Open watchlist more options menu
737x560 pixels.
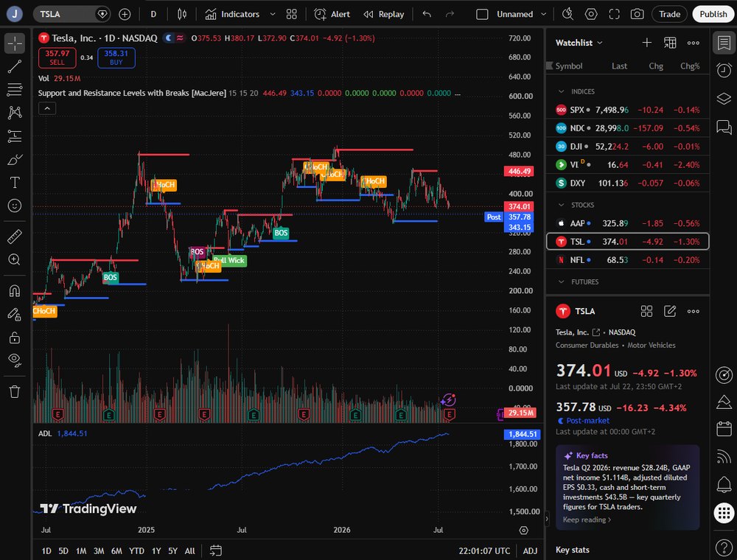(x=694, y=43)
